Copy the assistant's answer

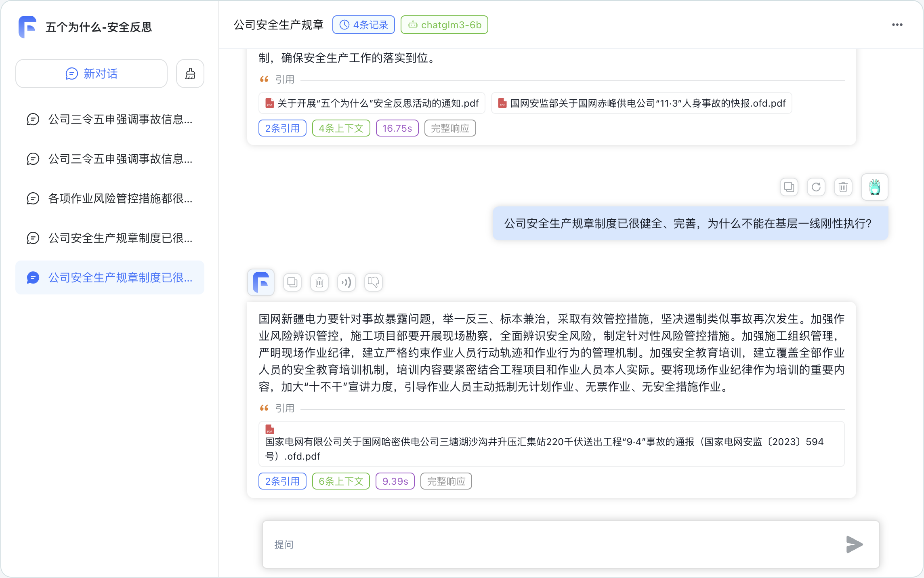[x=292, y=282]
